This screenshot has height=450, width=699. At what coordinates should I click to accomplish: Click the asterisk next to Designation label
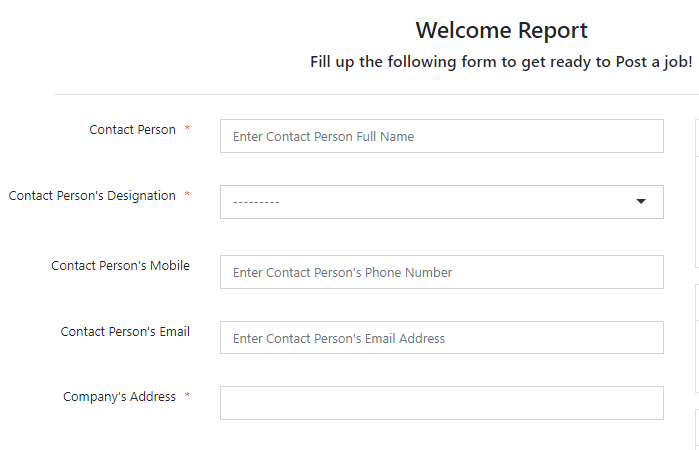tap(187, 196)
